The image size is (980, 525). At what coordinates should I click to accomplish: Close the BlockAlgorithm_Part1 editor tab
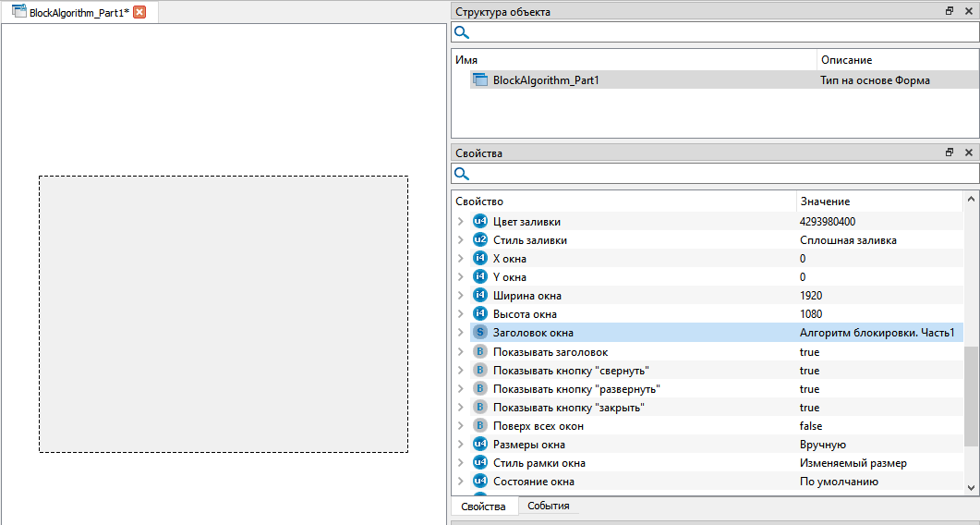[x=139, y=13]
